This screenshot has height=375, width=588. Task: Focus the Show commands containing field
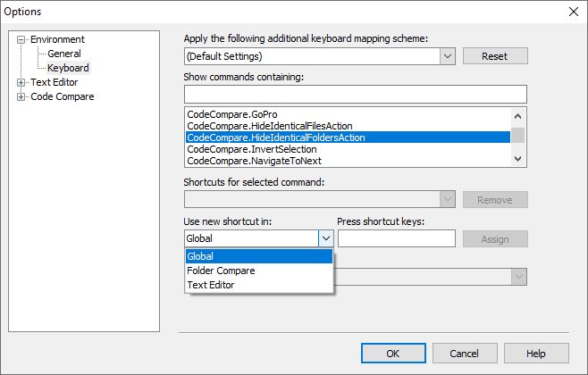355,94
